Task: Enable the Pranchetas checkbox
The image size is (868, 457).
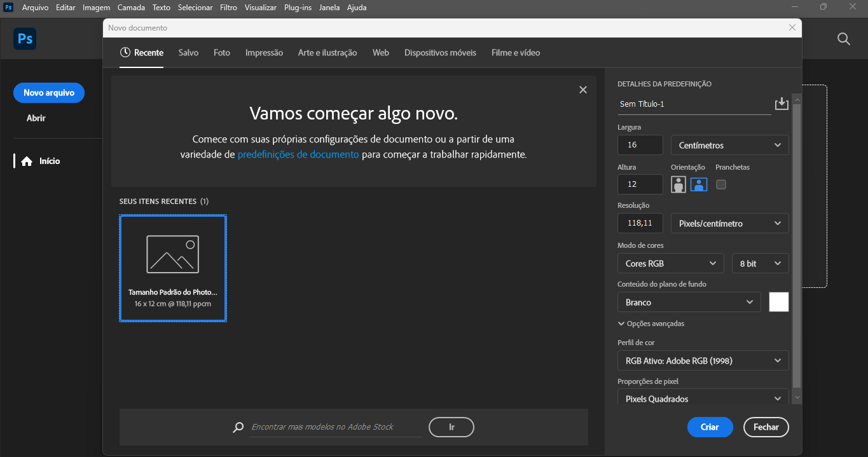Action: tap(720, 184)
